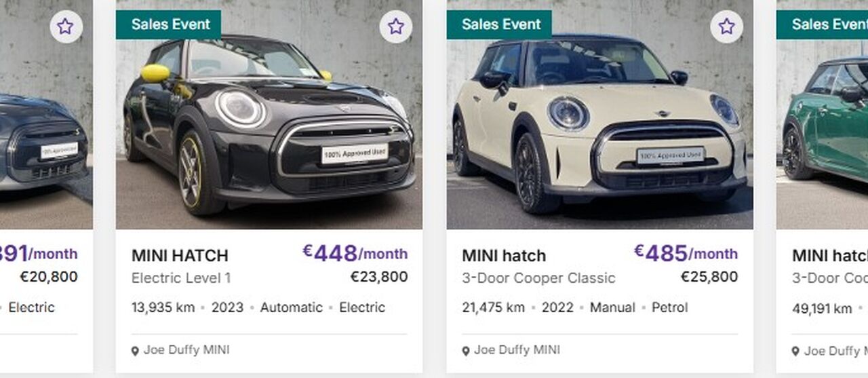The width and height of the screenshot is (868, 378).
Task: Click location pin beside Joe Duffy MINI on electric card
Action: 135,351
